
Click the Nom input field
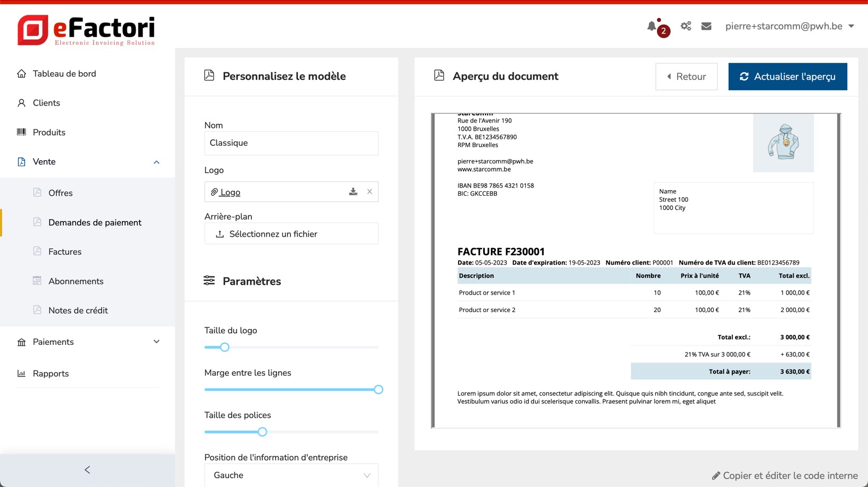click(291, 143)
